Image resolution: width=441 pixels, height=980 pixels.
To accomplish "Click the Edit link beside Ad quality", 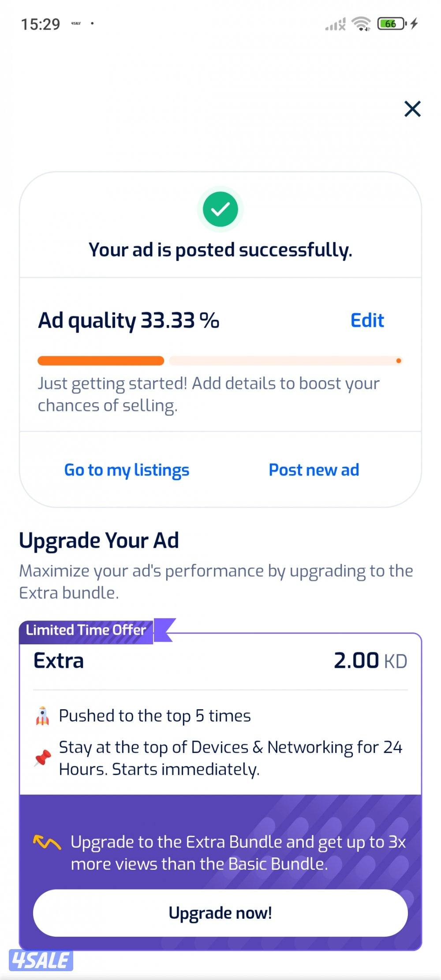I will pos(367,321).
